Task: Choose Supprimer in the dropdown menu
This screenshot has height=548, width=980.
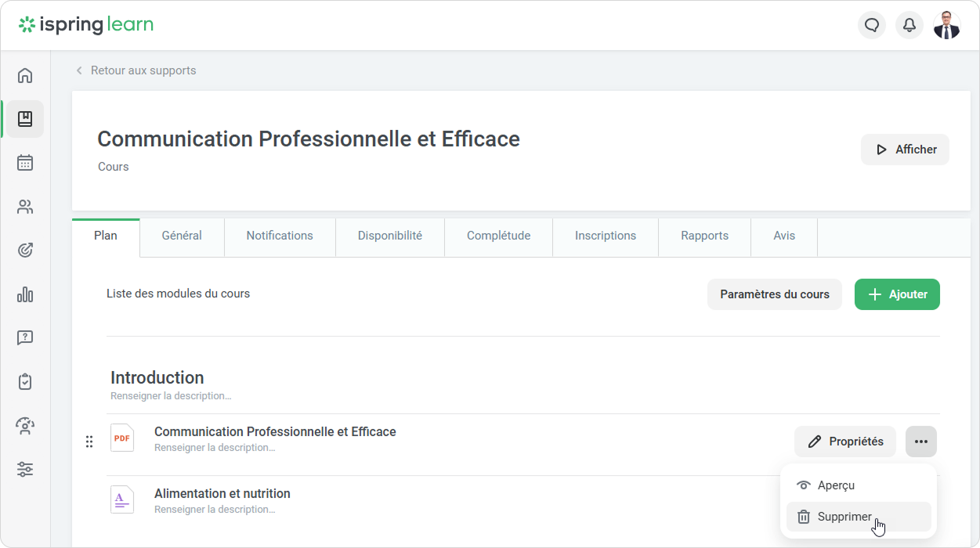Action: [x=844, y=517]
